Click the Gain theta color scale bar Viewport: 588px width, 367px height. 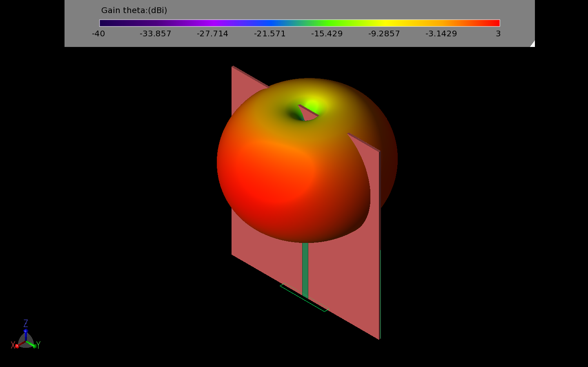[299, 23]
